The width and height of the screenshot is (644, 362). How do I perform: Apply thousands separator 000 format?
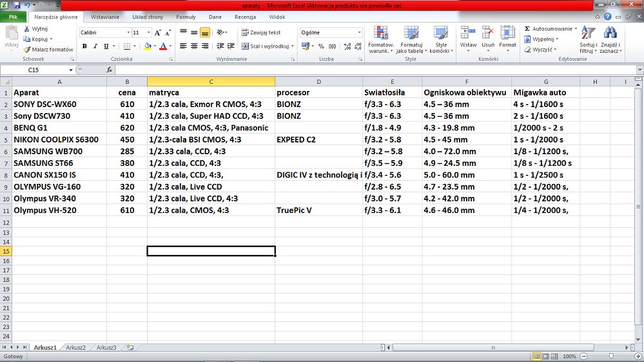[332, 46]
